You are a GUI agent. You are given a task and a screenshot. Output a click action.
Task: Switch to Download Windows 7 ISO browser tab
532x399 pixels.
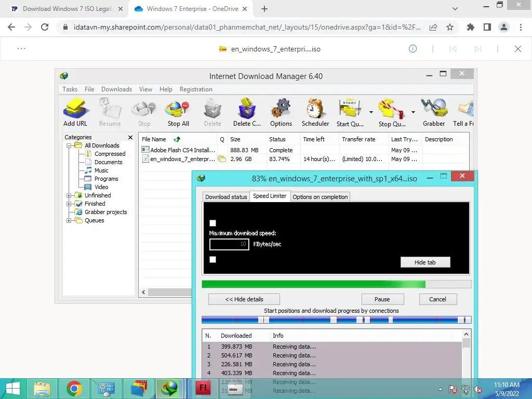click(66, 9)
